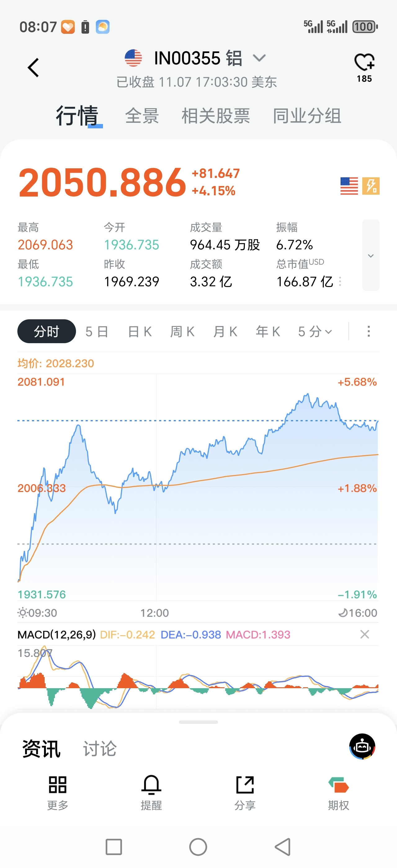Add stock to watchlist heart icon

point(364,62)
